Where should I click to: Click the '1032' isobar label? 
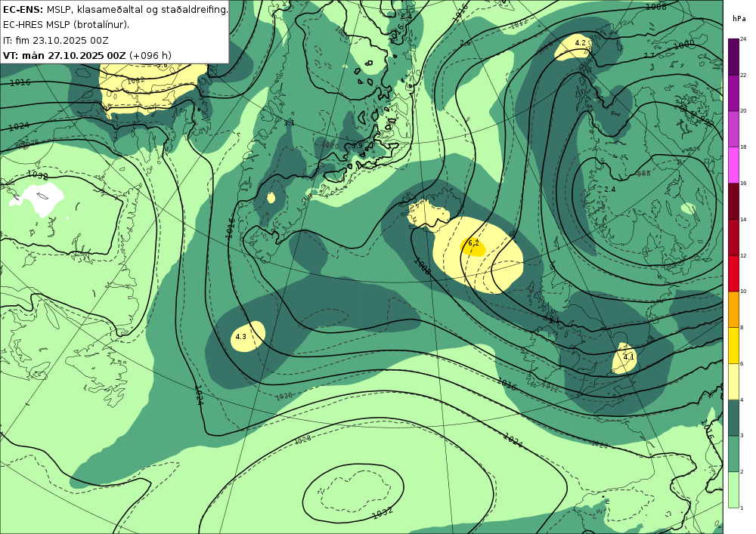[383, 514]
